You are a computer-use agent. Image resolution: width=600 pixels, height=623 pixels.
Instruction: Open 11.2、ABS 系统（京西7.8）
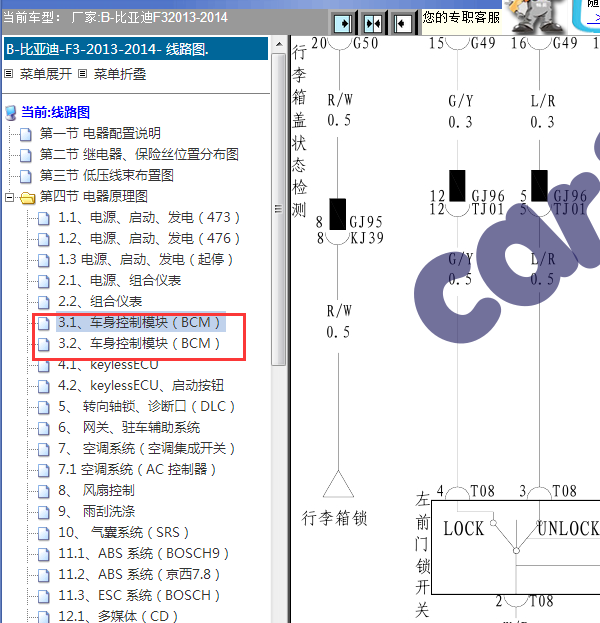(139, 575)
